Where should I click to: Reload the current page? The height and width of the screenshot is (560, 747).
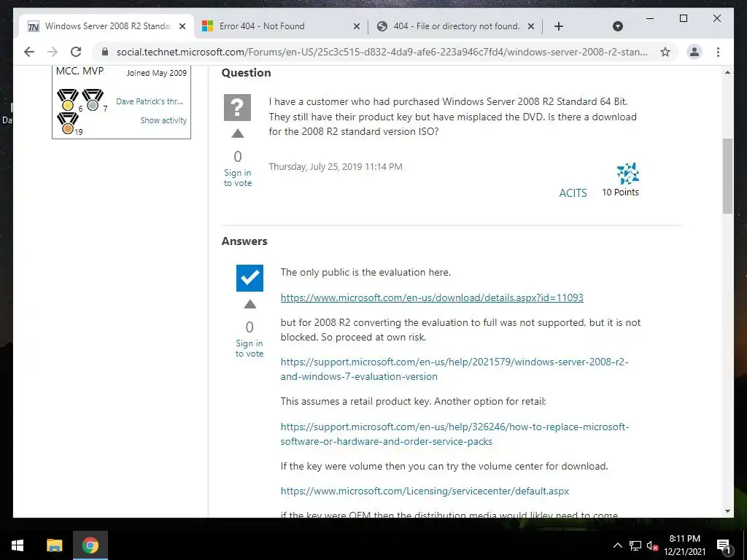point(76,52)
